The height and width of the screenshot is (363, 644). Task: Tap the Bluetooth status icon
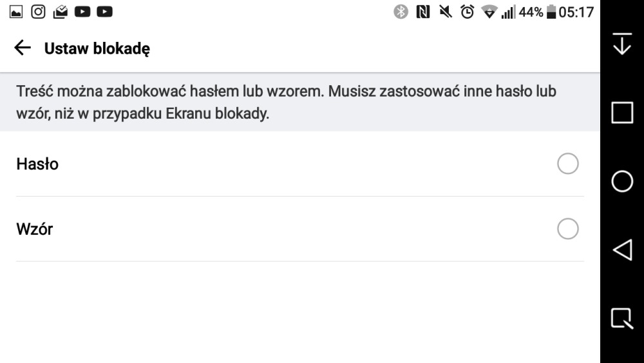[401, 12]
